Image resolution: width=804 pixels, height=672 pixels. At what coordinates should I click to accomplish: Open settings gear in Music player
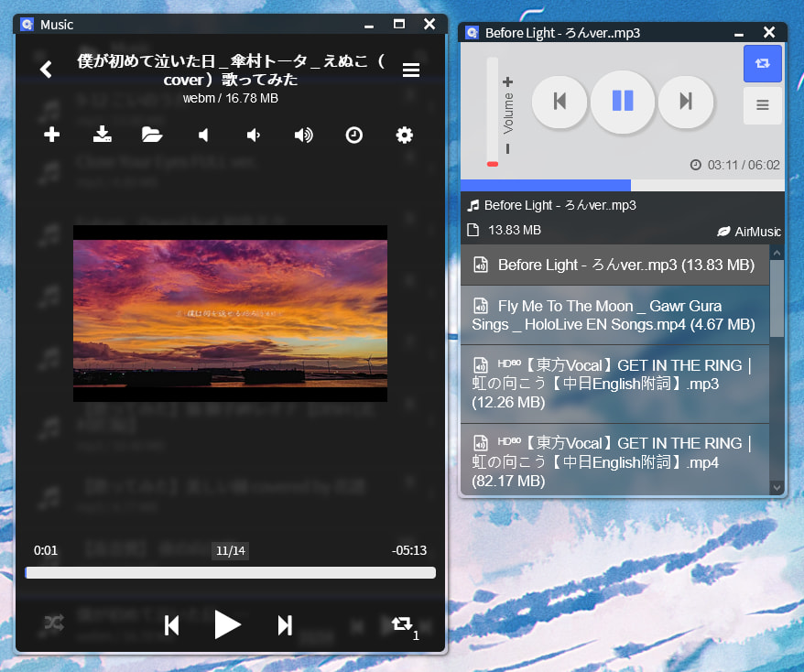[404, 135]
